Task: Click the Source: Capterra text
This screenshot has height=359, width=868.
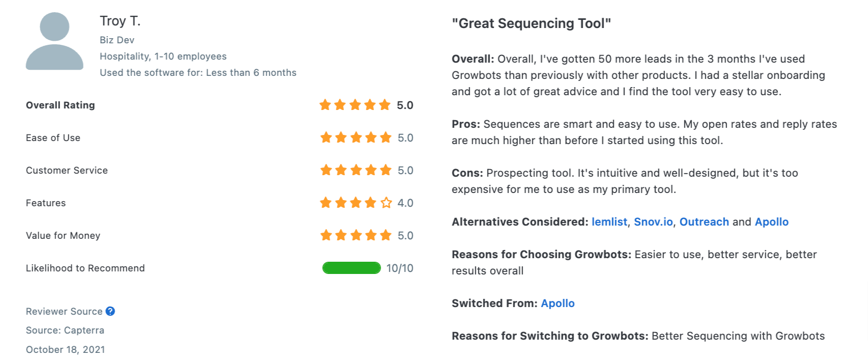Action: tap(65, 330)
